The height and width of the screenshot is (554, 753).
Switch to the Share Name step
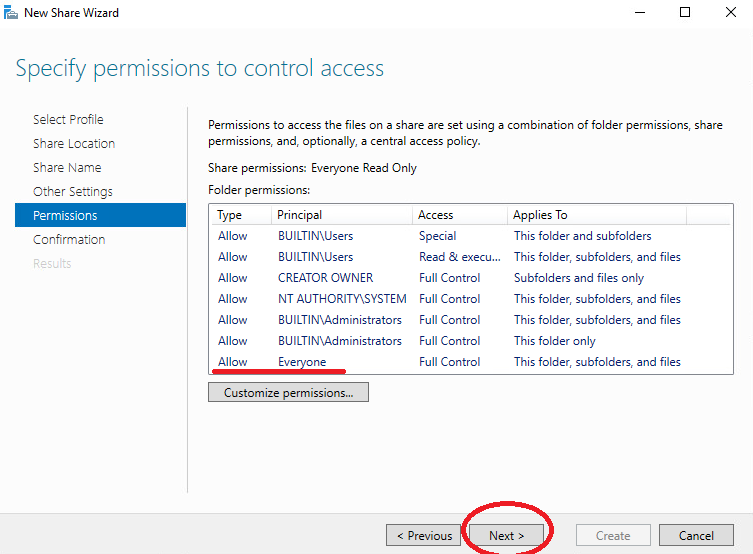coord(67,167)
